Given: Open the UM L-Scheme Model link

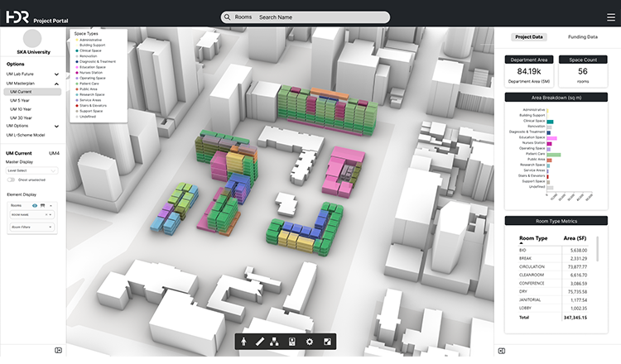Looking at the screenshot, I should tap(28, 135).
